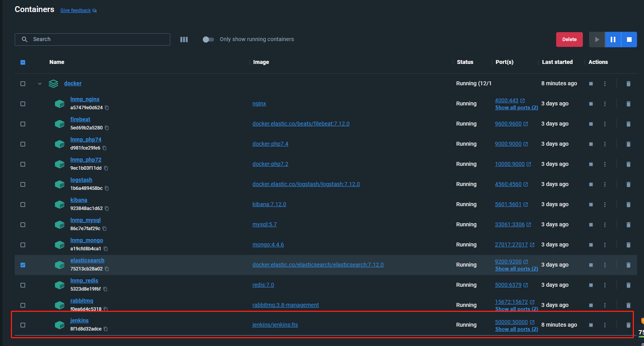The height and width of the screenshot is (346, 644).
Task: Delete the lnmp_nginx container
Action: click(x=629, y=104)
